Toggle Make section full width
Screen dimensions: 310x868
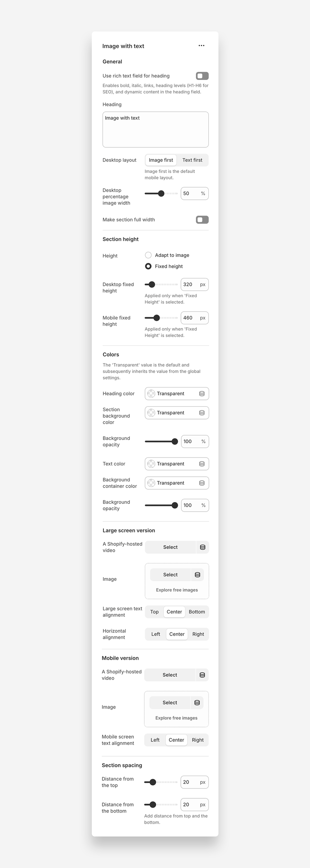[202, 220]
